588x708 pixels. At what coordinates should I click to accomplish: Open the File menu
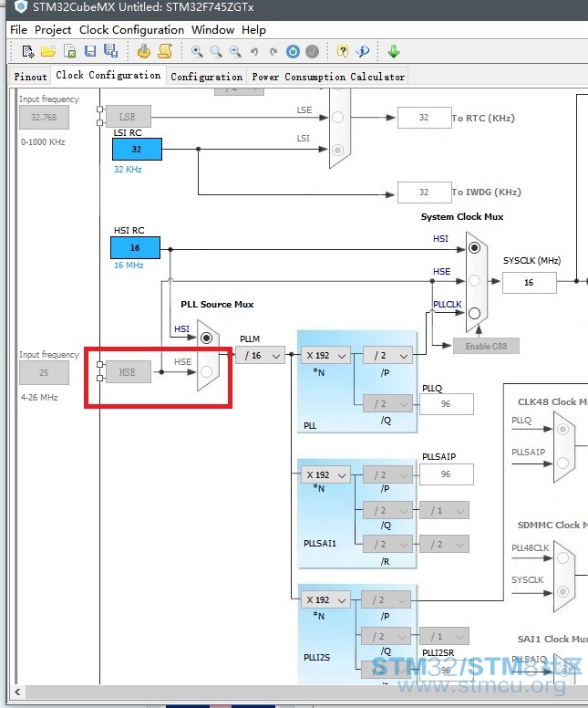click(x=18, y=30)
